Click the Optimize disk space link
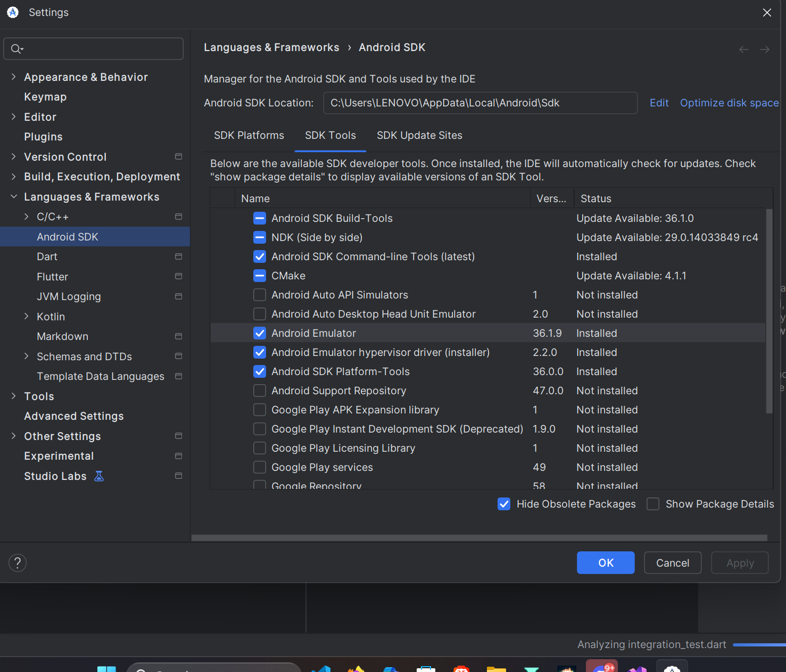The image size is (786, 672). click(729, 103)
